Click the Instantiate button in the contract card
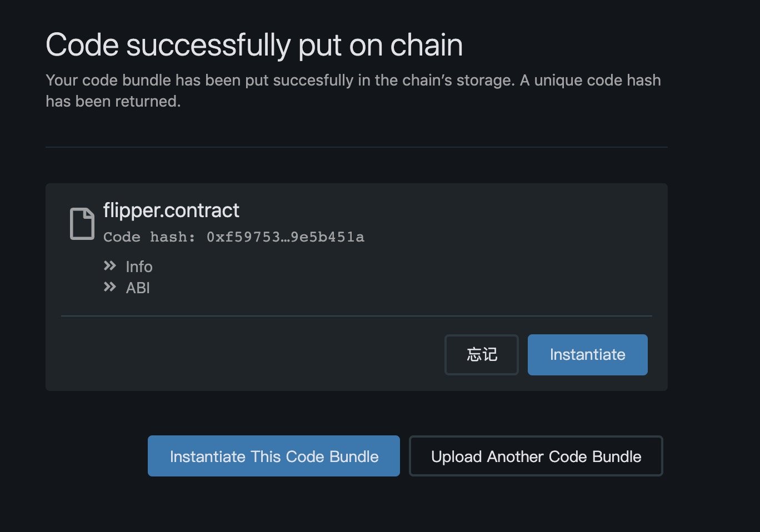Screen dimensions: 760x532 pos(587,355)
